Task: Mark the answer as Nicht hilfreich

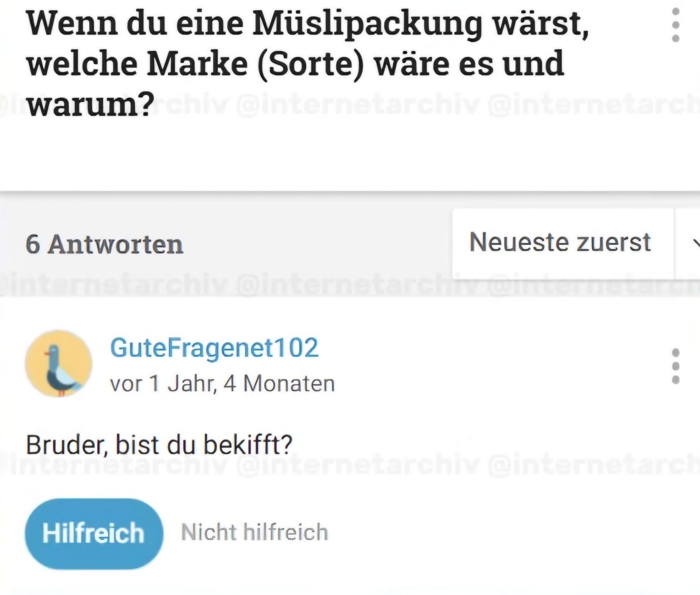Action: (254, 532)
